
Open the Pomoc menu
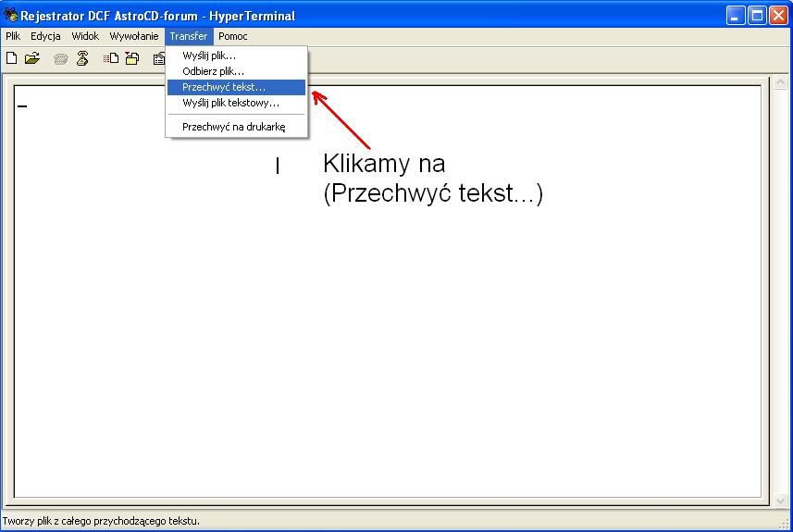(x=232, y=36)
